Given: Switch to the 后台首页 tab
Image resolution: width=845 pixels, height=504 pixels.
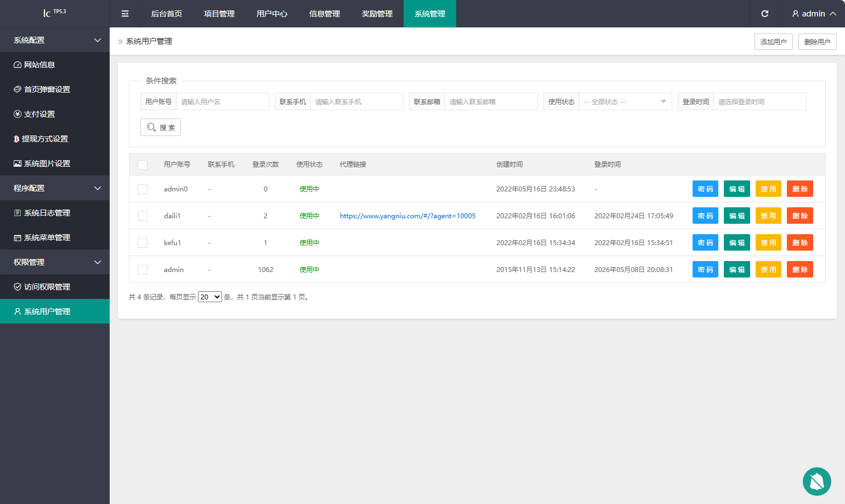Looking at the screenshot, I should tap(167, 14).
